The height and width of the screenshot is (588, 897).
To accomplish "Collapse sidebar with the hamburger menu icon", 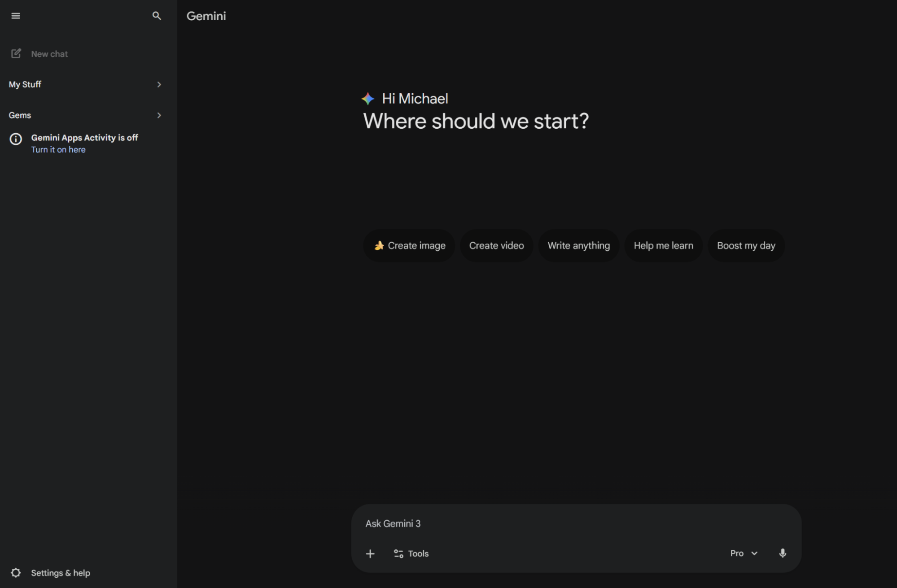I will (16, 16).
